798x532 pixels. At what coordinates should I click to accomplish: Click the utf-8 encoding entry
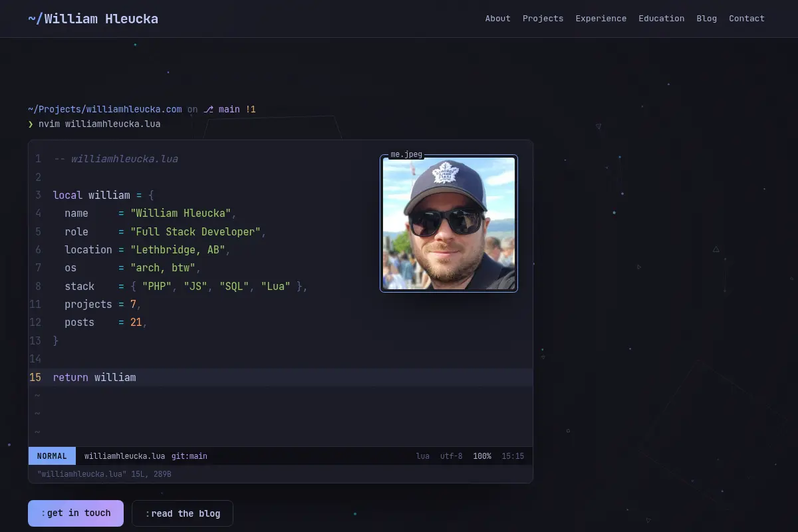(x=452, y=456)
